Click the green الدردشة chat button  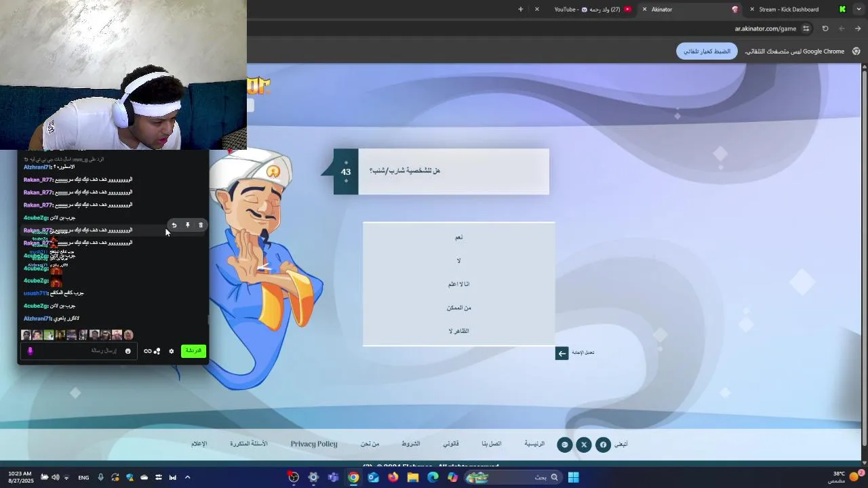(x=194, y=351)
